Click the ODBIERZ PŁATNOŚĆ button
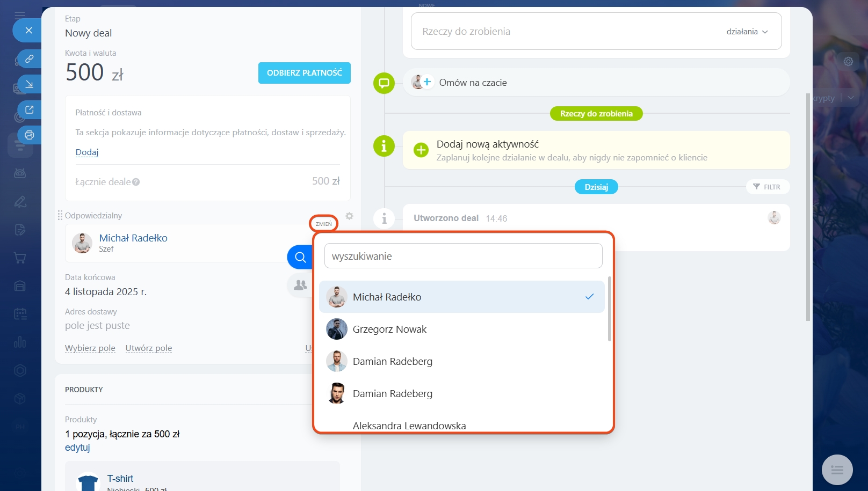 click(304, 73)
